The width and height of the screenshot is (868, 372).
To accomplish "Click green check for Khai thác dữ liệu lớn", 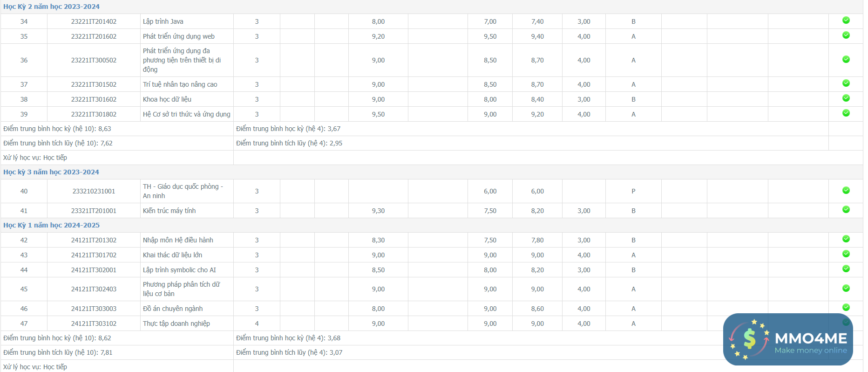I will (x=846, y=254).
